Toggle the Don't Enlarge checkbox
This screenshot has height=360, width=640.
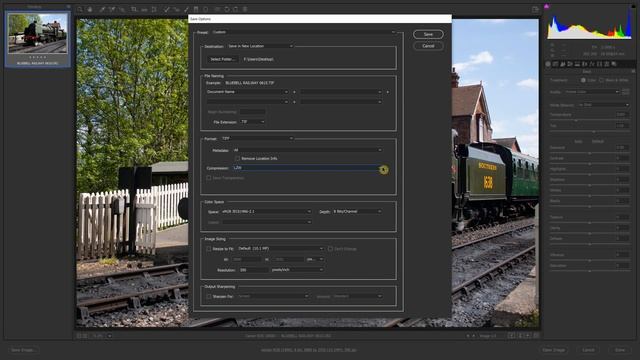330,249
